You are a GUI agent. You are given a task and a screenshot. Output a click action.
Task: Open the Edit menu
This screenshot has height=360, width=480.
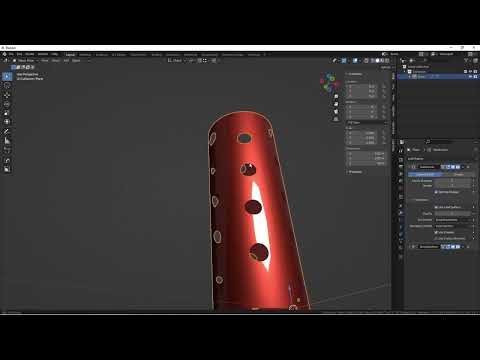pyautogui.click(x=19, y=54)
